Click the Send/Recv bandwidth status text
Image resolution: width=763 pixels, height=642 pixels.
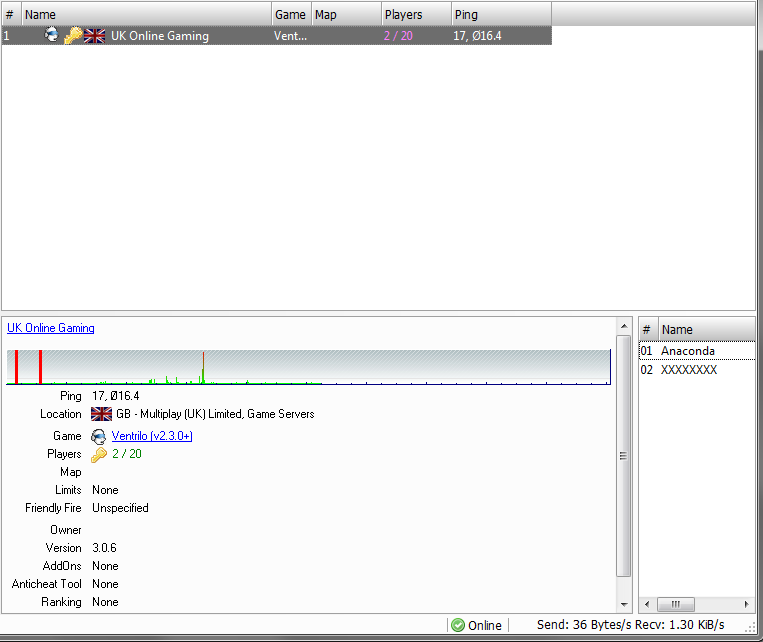coord(631,624)
